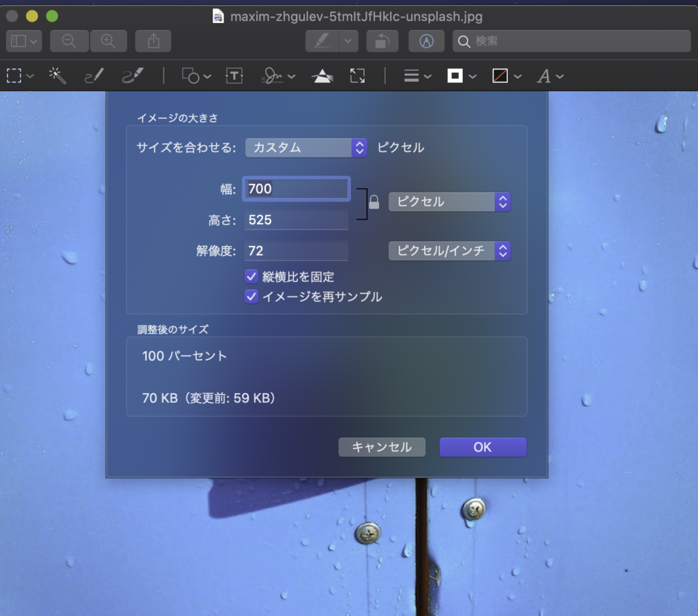
Task: Open the ピクセル/インチ resolution unit dropdown
Action: point(450,251)
